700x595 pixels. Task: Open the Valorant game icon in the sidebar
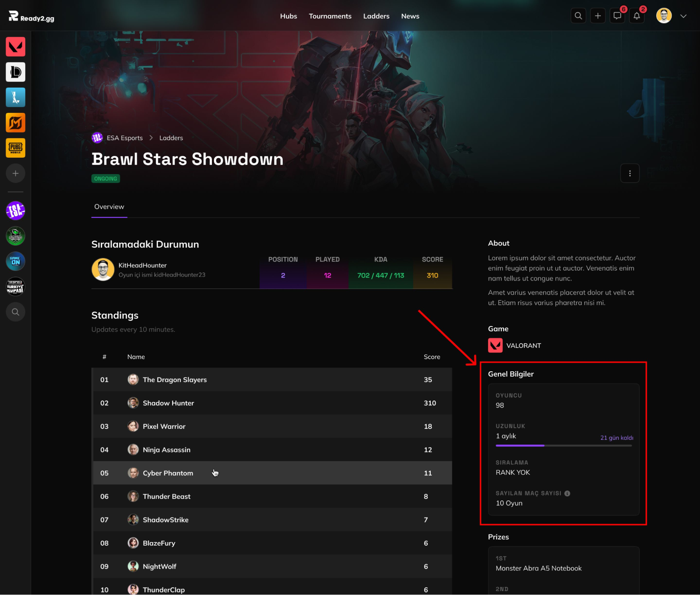coord(15,47)
